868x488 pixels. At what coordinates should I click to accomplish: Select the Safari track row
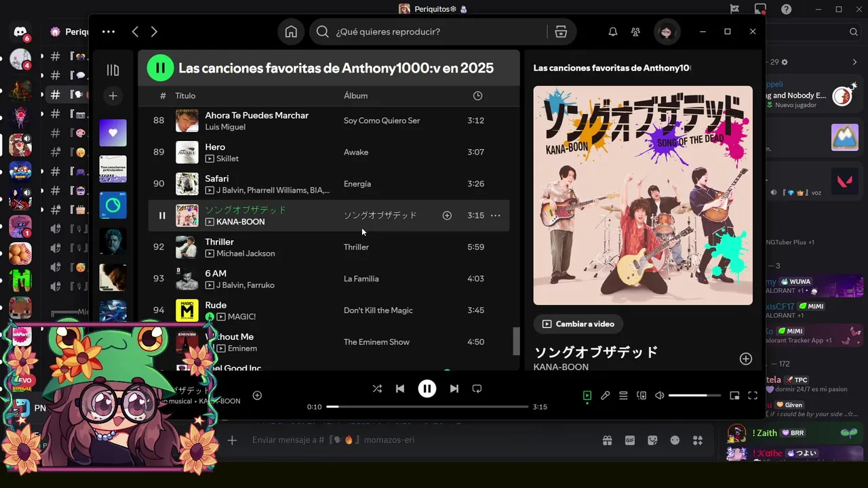point(329,184)
